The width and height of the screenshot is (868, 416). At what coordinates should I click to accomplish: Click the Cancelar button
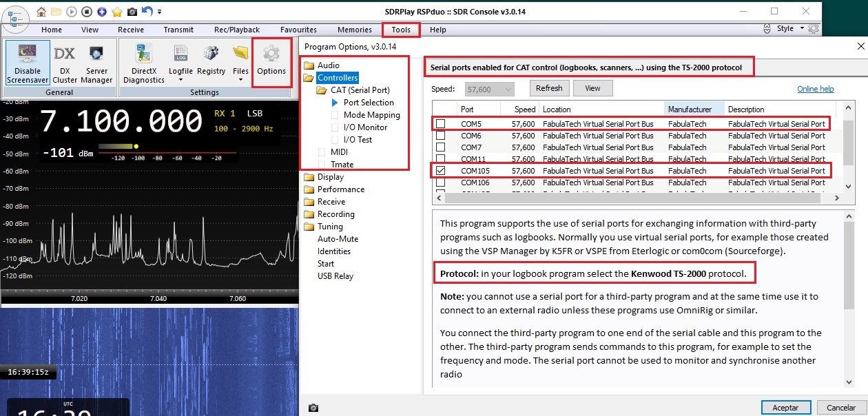tap(840, 408)
